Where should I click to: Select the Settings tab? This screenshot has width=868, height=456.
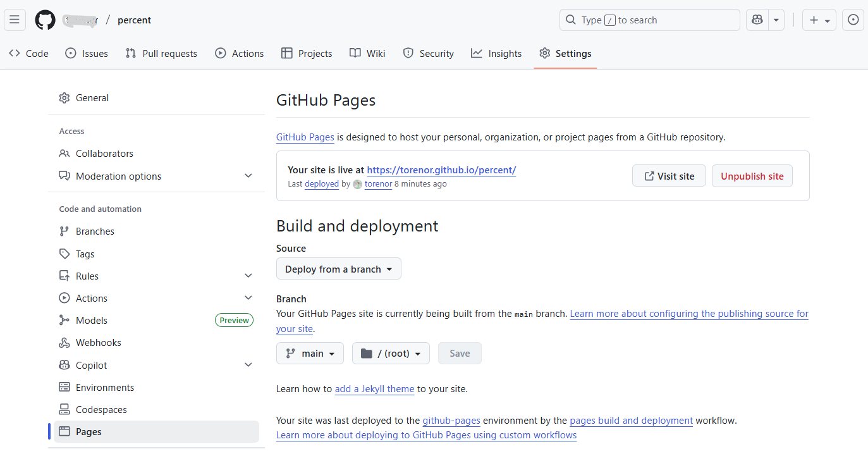click(565, 53)
